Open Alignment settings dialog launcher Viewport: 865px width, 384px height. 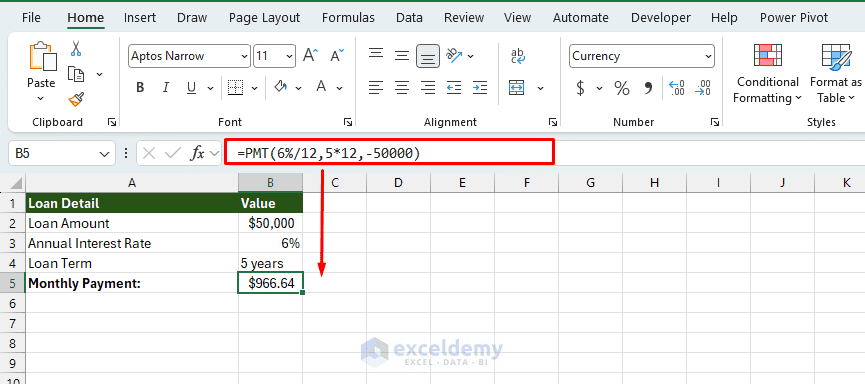552,122
